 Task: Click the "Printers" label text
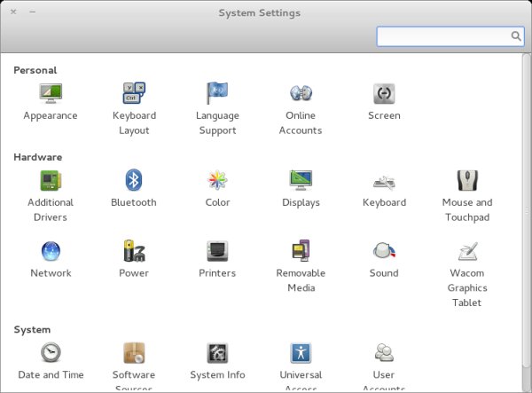[217, 273]
